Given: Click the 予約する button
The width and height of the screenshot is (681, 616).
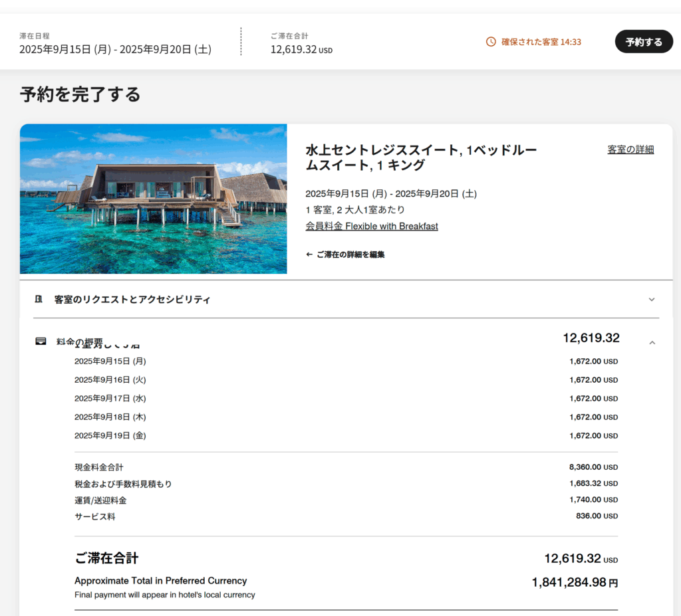Looking at the screenshot, I should [x=643, y=42].
